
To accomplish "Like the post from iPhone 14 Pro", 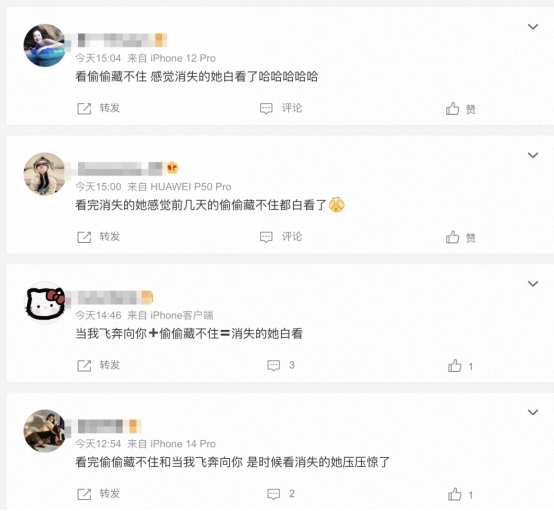I will 460,495.
